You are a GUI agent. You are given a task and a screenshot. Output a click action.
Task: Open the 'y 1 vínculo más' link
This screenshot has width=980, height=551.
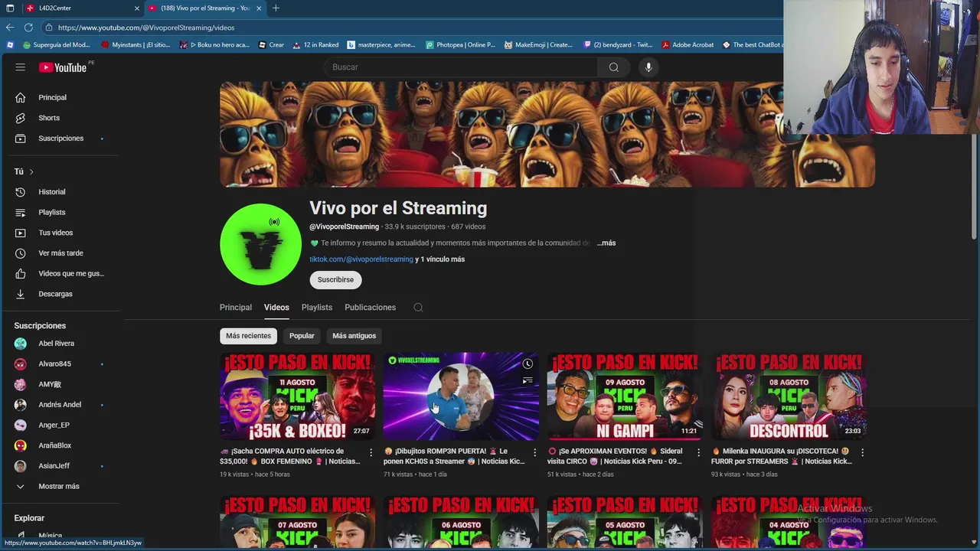coord(440,259)
